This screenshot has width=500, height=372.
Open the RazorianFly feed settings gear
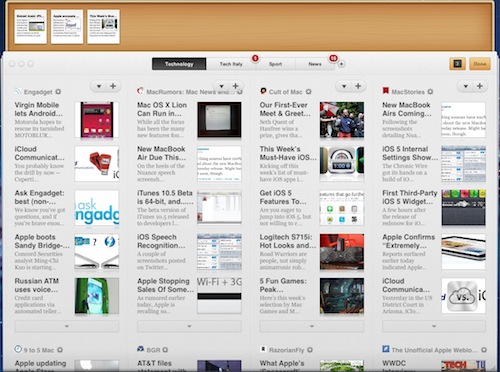coord(310,350)
